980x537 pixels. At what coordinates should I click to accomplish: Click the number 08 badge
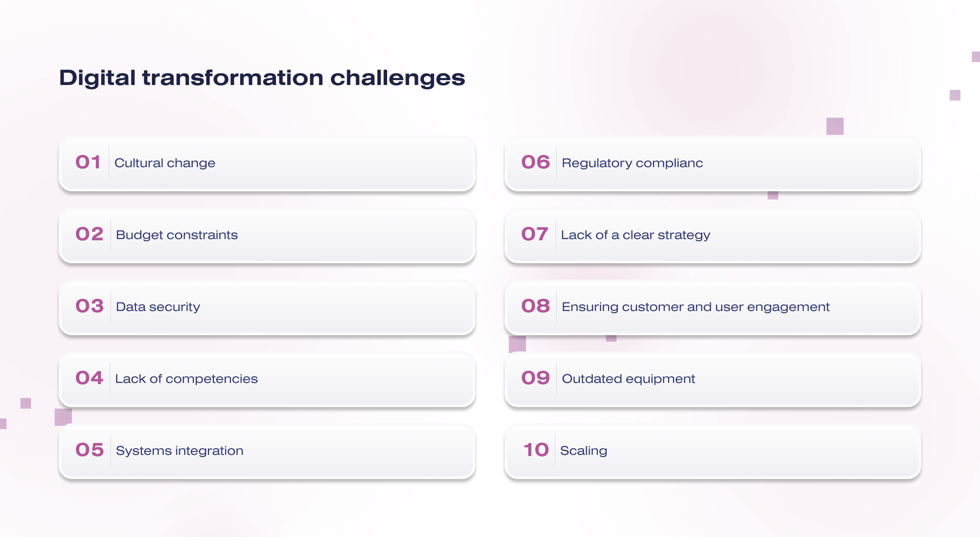click(535, 306)
